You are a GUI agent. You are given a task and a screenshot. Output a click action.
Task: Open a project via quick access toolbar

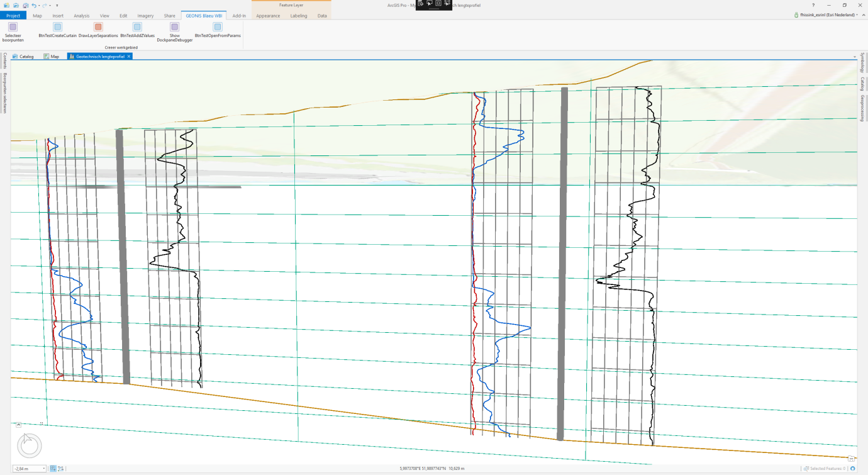click(16, 5)
